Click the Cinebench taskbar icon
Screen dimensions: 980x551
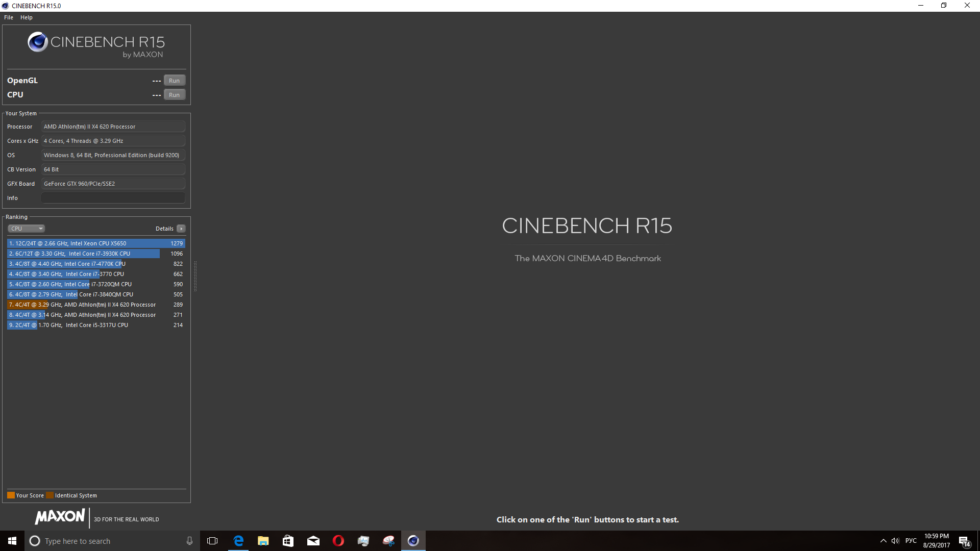tap(413, 541)
